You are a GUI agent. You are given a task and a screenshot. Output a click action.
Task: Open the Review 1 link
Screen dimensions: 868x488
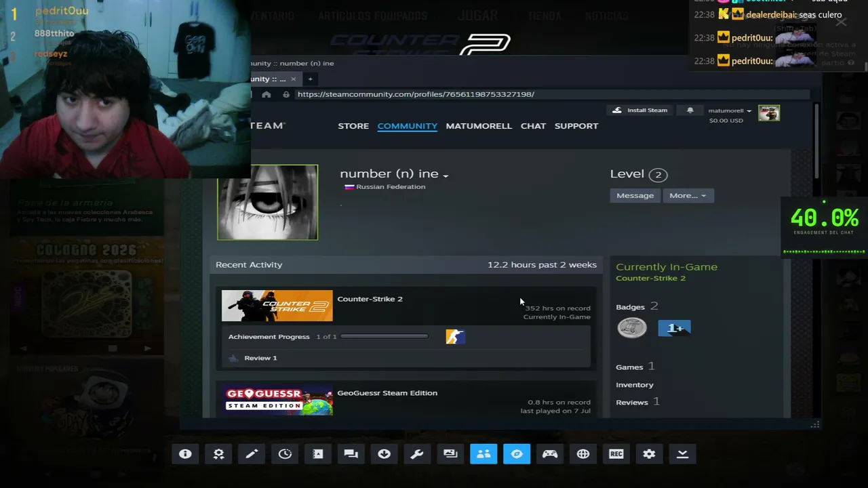click(x=260, y=358)
